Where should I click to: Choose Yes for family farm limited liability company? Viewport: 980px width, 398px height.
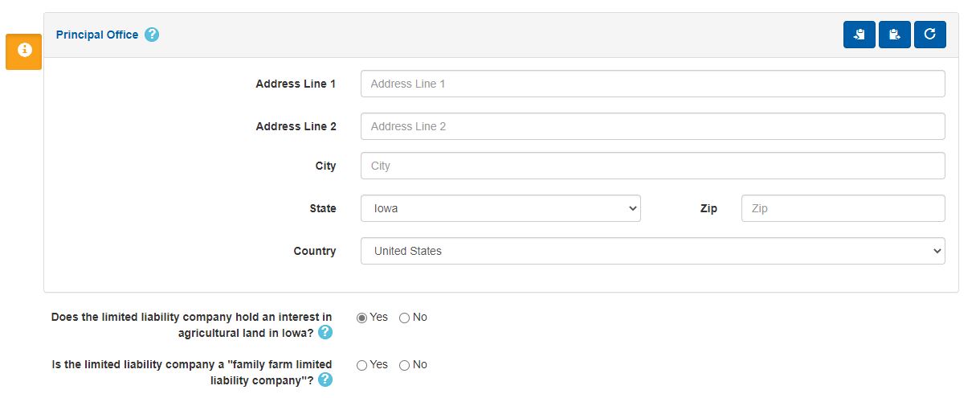pyautogui.click(x=362, y=365)
